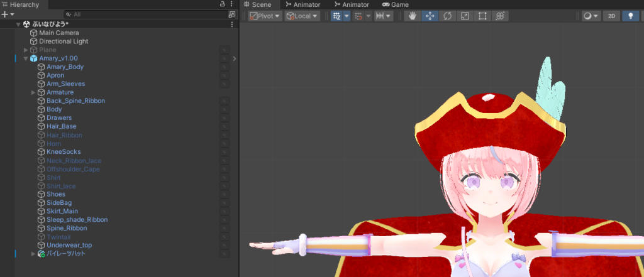Expand the Armature object
This screenshot has height=277, width=644.
[x=33, y=92]
